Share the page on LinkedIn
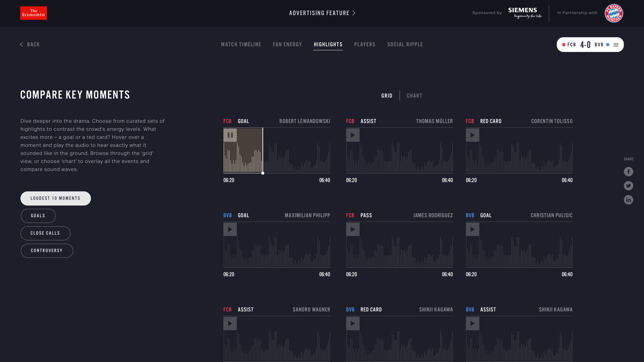Image resolution: width=644 pixels, height=362 pixels. pos(628,200)
